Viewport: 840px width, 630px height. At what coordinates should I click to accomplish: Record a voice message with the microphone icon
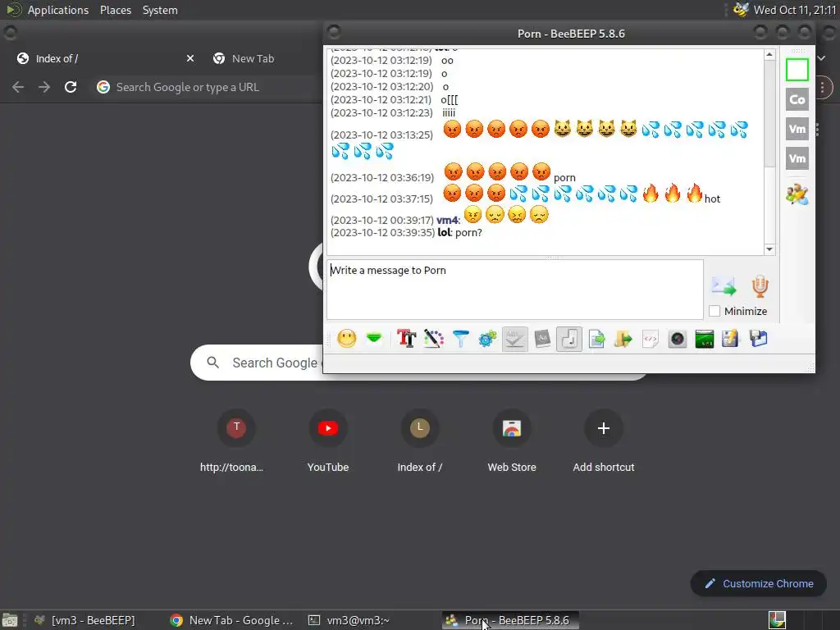click(760, 286)
